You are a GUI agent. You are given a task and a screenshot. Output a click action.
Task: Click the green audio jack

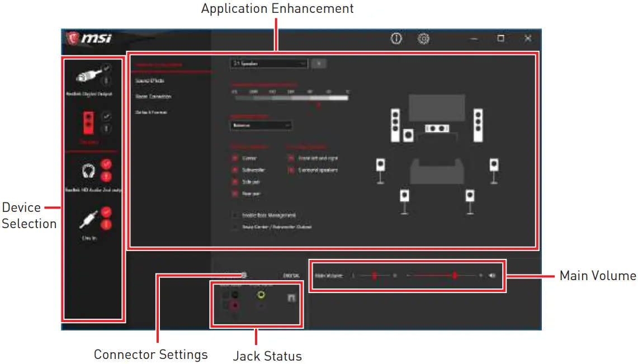point(261,295)
